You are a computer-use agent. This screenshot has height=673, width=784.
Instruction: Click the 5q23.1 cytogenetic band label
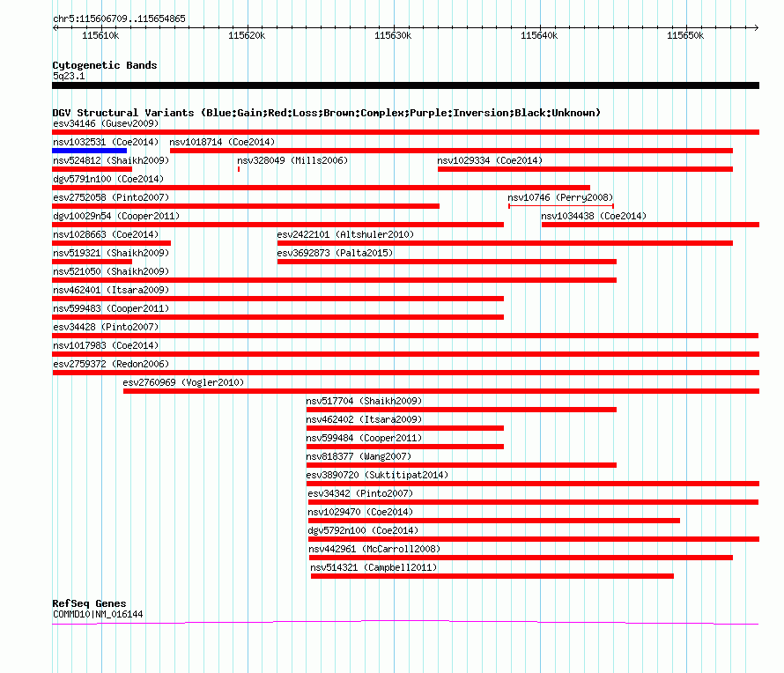click(69, 76)
